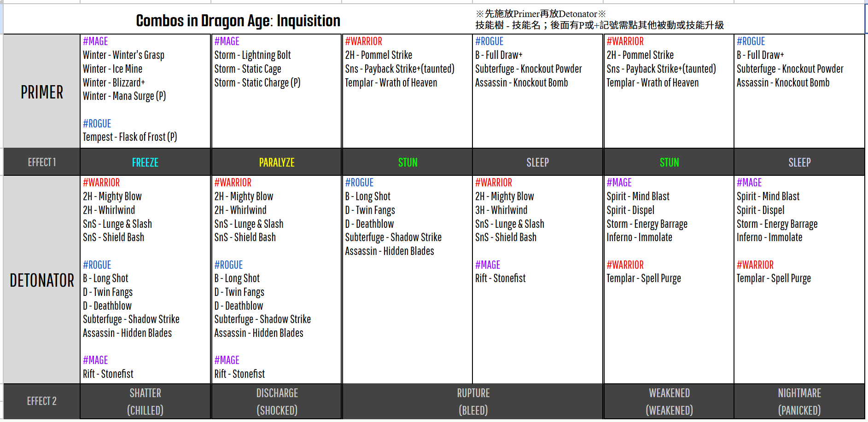
Task: Click the text Tempest - Flask of Frost (P)
Action: [130, 137]
